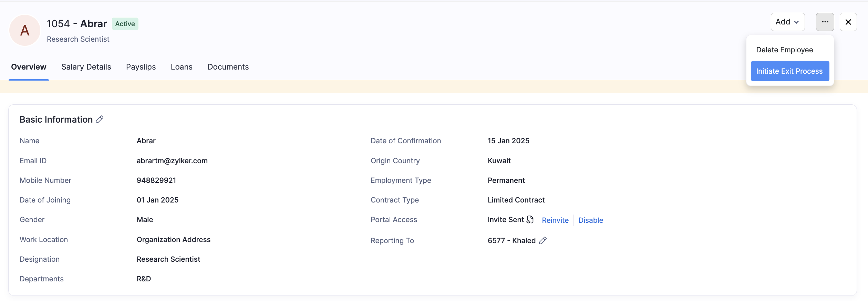The image size is (868, 301).
Task: Edit the Reporting To manager pencil icon
Action: (x=543, y=240)
